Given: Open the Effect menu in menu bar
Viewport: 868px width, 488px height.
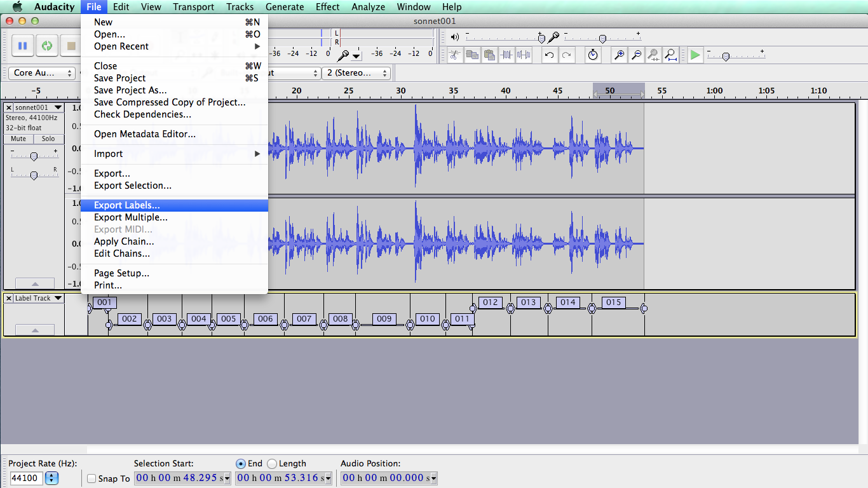Looking at the screenshot, I should coord(327,7).
